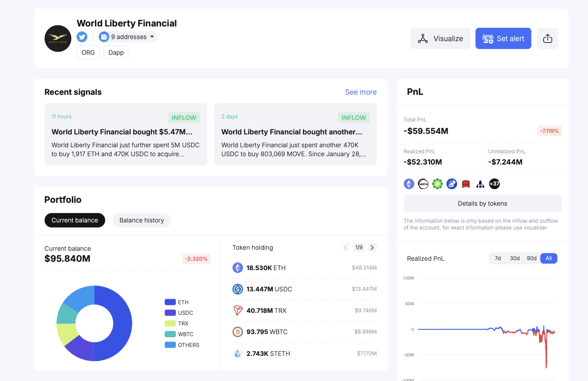
Task: Open the Twitter profile icon
Action: 82,37
